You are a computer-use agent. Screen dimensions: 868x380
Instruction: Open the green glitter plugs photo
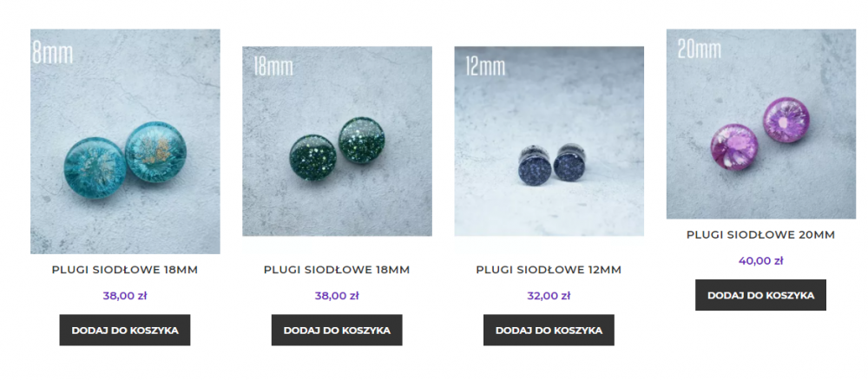pyautogui.click(x=337, y=141)
